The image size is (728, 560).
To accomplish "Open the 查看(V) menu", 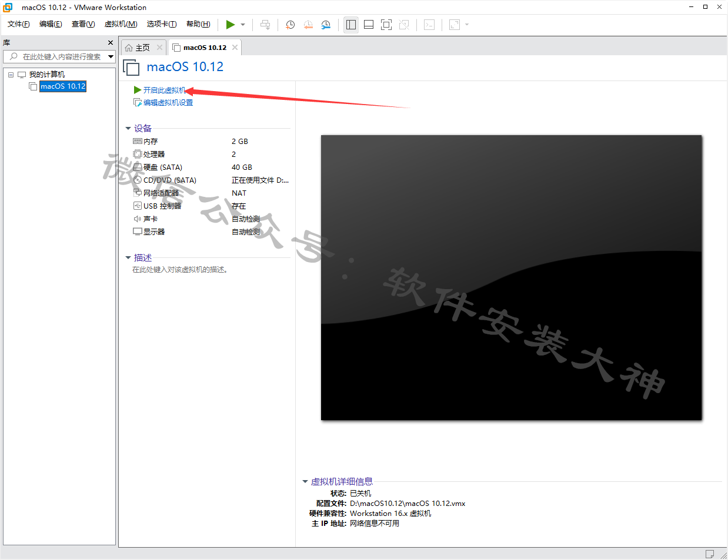I will pos(83,24).
